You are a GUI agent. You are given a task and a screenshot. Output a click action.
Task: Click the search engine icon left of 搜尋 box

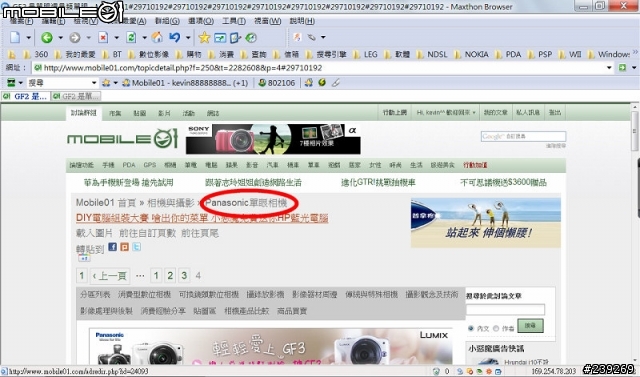tap(11, 83)
